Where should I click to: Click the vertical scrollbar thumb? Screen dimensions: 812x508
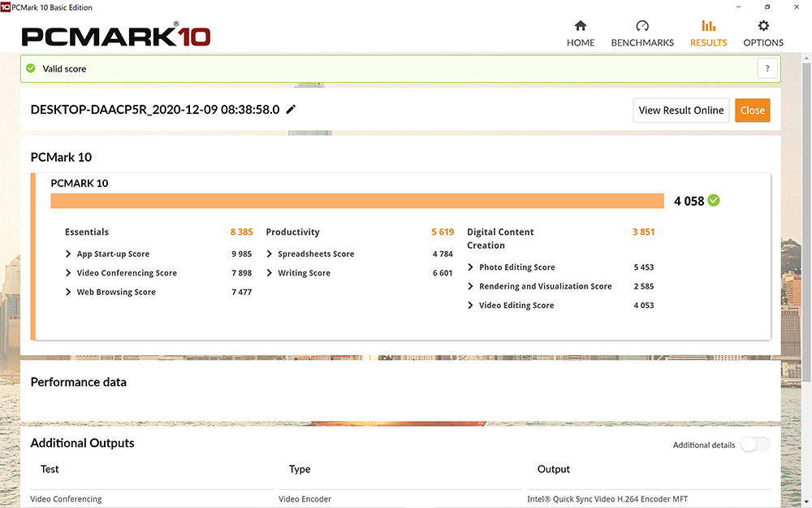click(806, 223)
